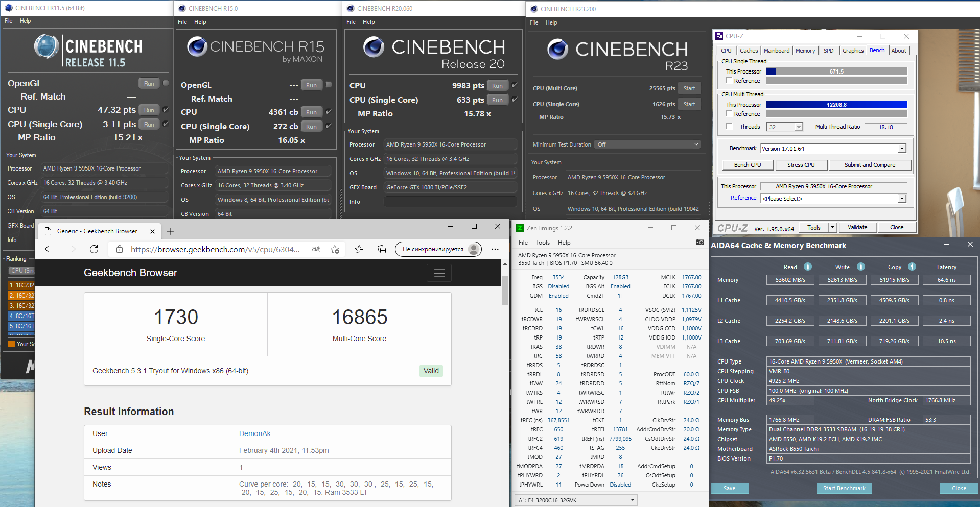This screenshot has height=507, width=980.
Task: Enable Reference checkbox under CPU Single Thread
Action: [729, 81]
